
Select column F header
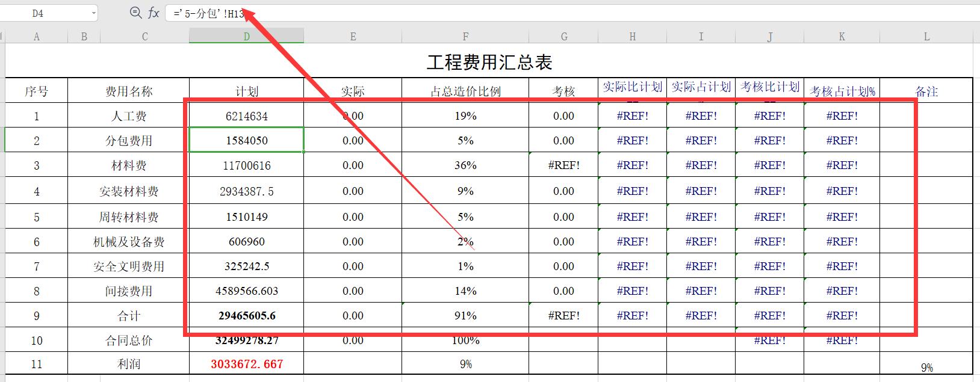click(x=465, y=37)
